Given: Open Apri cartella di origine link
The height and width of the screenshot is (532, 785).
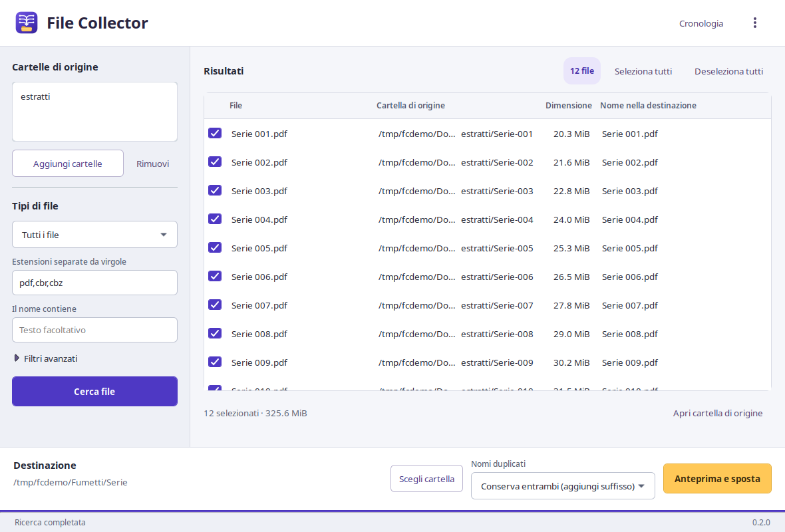Looking at the screenshot, I should tap(717, 413).
